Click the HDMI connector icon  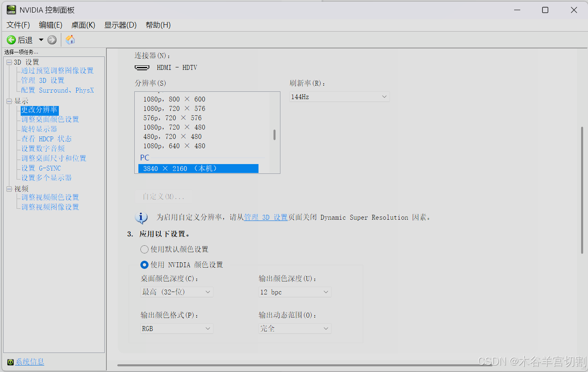coord(142,67)
